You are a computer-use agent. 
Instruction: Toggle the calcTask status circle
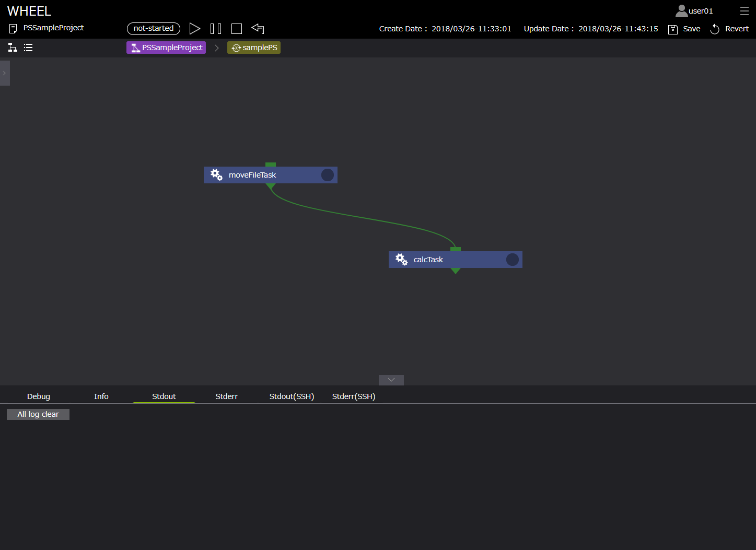pos(513,260)
